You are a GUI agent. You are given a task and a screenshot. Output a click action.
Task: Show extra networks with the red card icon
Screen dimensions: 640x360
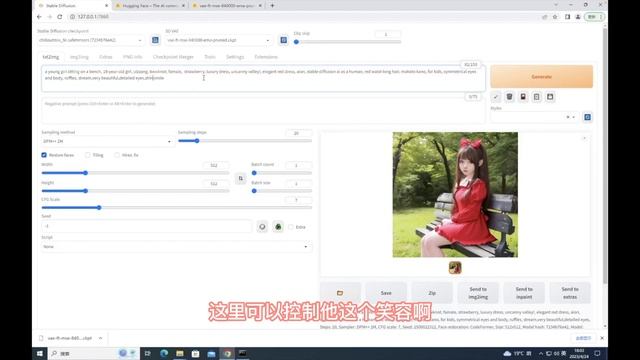[x=523, y=97]
